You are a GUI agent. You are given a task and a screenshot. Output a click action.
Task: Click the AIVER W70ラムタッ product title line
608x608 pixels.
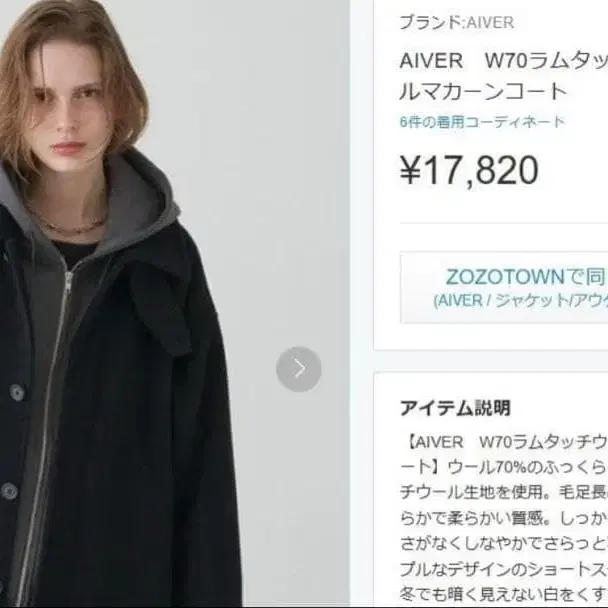pos(504,61)
